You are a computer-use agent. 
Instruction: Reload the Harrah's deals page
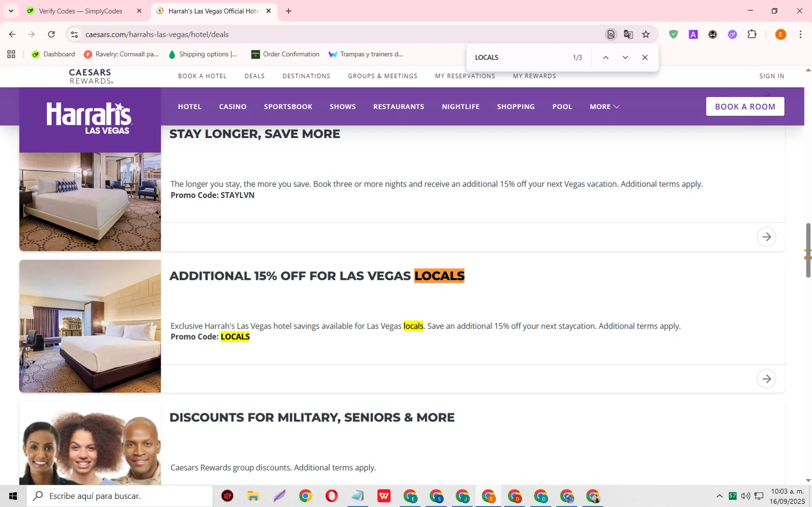[x=51, y=34]
